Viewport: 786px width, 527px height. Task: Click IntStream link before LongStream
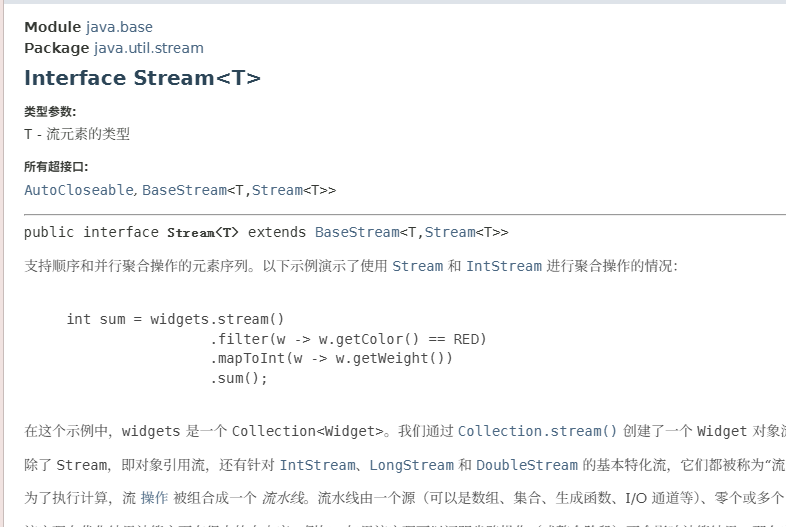[317, 465]
